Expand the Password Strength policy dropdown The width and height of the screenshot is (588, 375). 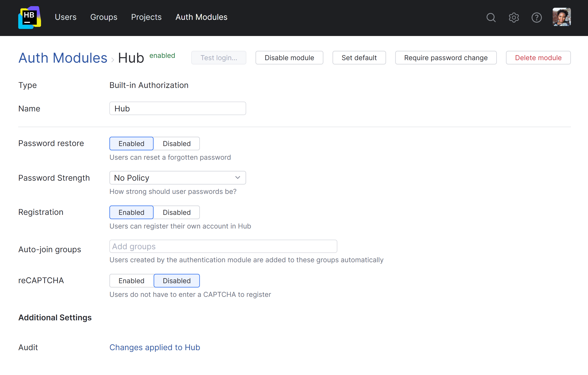click(178, 178)
